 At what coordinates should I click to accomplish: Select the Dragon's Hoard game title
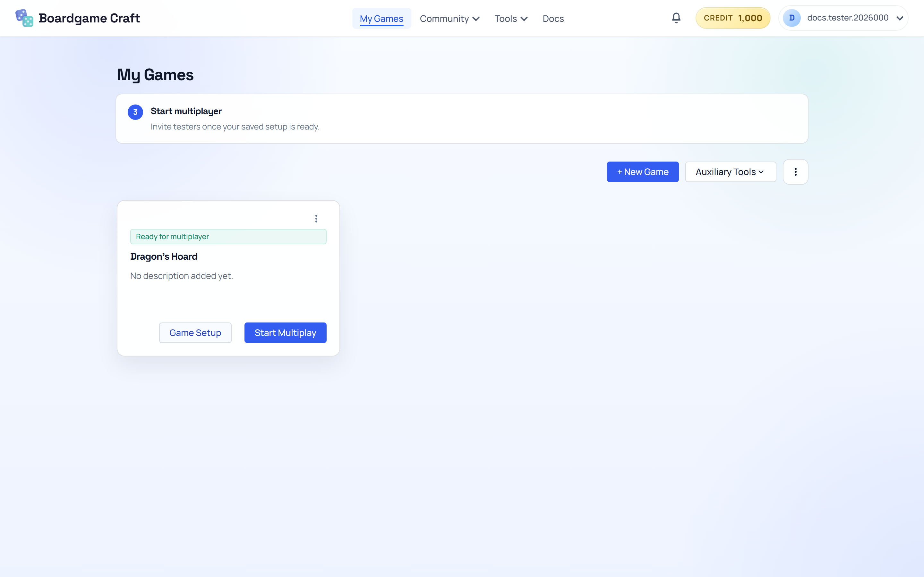(164, 256)
